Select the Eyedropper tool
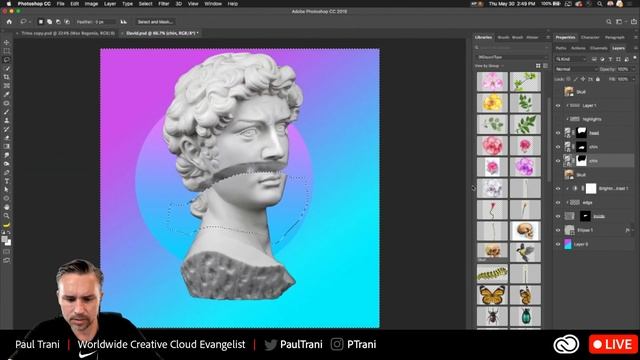Image resolution: width=640 pixels, height=360 pixels. (x=7, y=94)
